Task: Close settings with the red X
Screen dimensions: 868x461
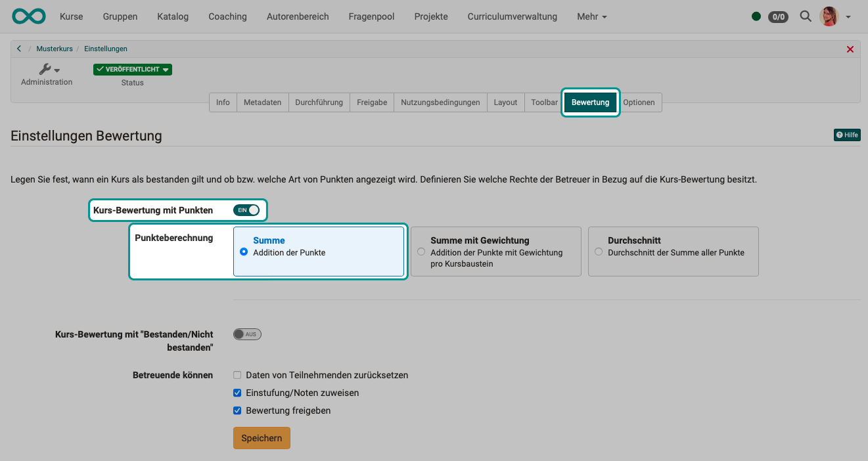Action: point(850,49)
